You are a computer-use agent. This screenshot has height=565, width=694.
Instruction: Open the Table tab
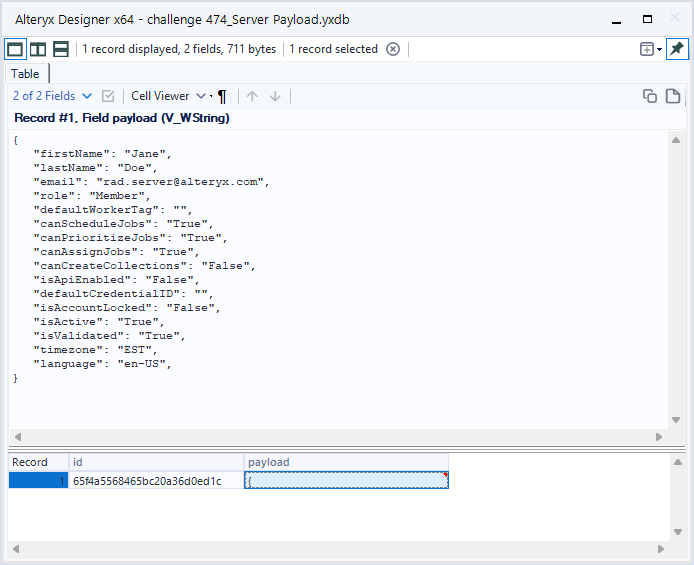(25, 74)
